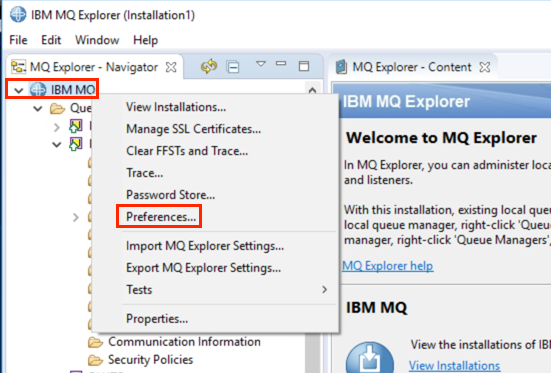Open the Navigator view menu dropdown
The height and width of the screenshot is (373, 551).
point(261,64)
